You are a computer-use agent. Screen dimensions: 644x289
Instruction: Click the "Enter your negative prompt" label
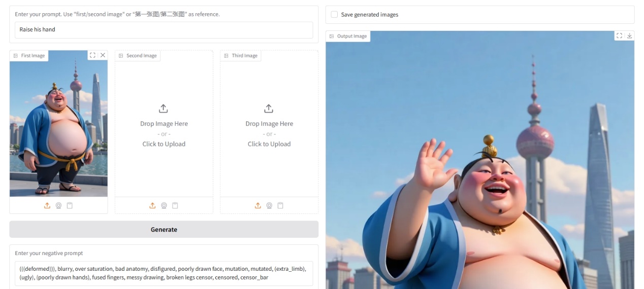[x=49, y=253]
